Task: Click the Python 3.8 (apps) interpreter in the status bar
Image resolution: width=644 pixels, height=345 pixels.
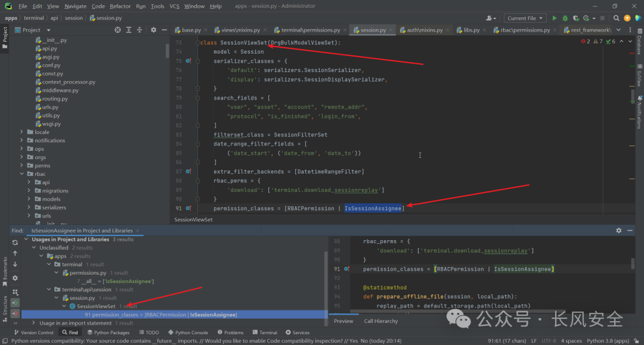Action: 608,341
